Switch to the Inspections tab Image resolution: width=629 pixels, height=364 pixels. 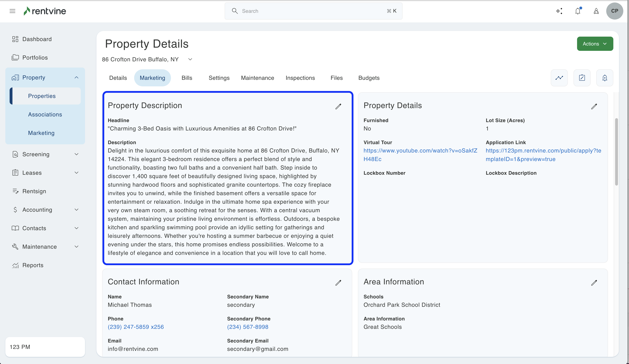[300, 78]
